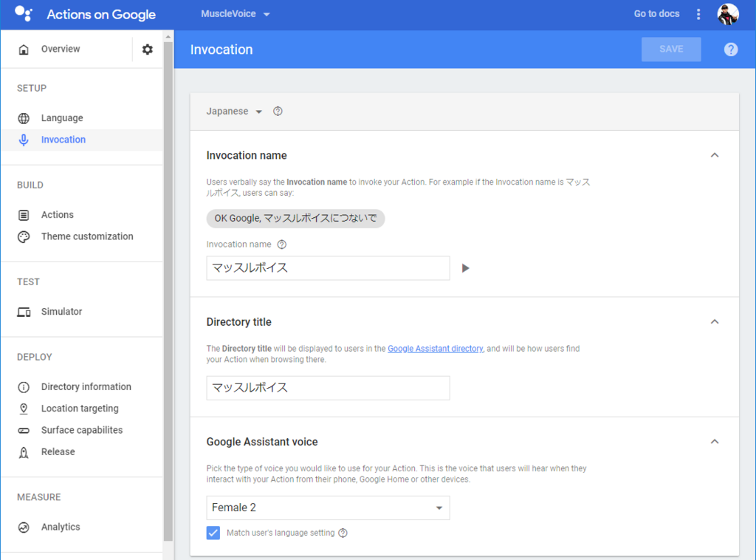
Task: Collapse the Directory title section
Action: pos(715,321)
